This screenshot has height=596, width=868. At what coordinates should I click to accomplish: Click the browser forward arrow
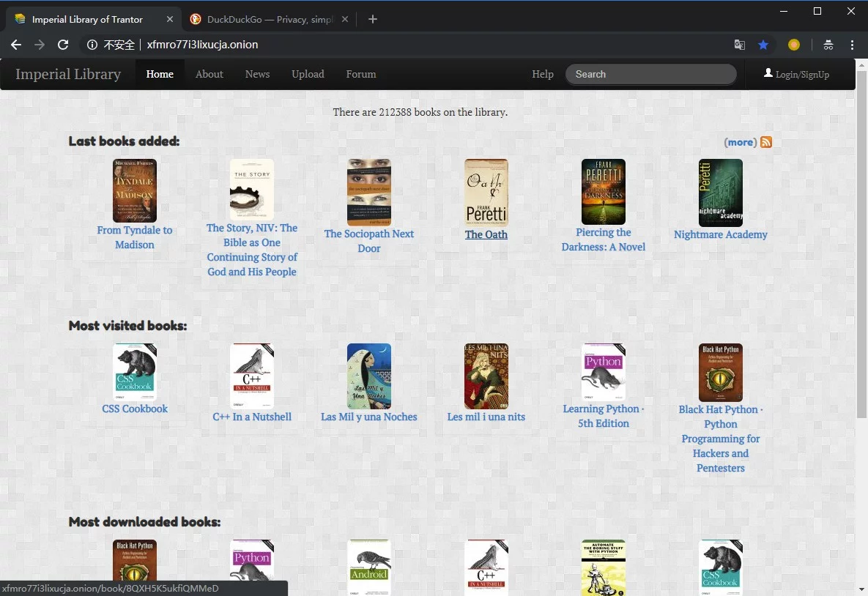coord(40,45)
